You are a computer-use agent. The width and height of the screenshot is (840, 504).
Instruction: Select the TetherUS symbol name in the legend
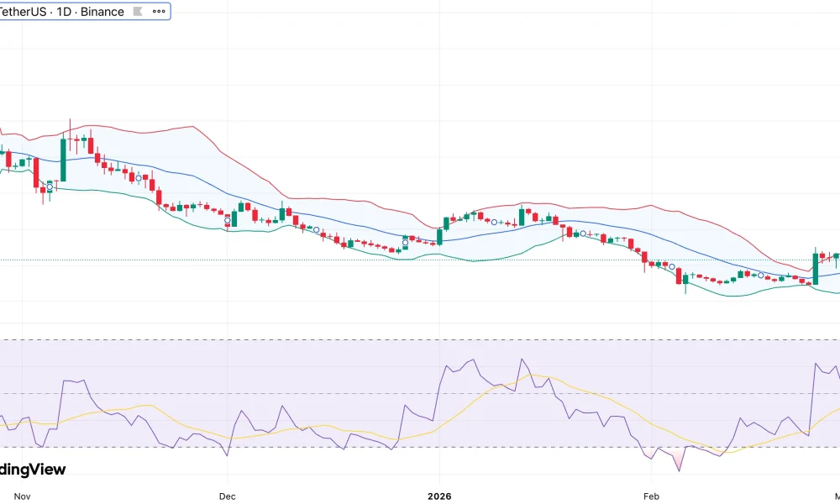25,11
